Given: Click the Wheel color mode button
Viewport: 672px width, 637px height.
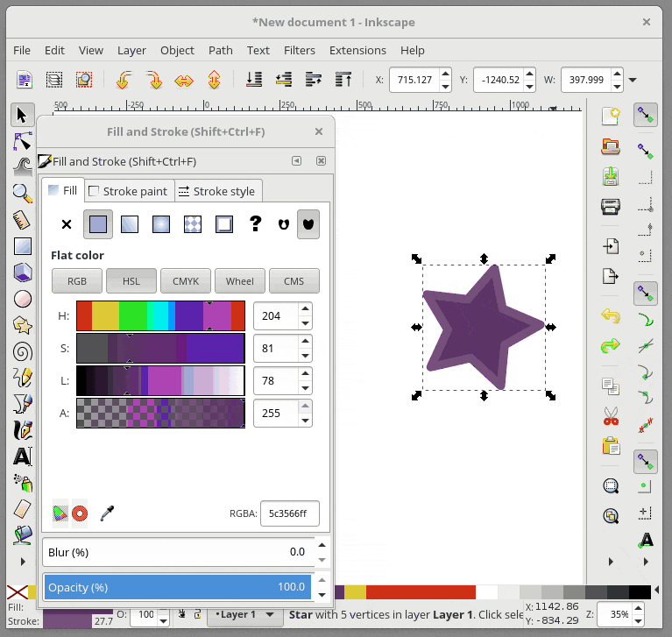Looking at the screenshot, I should click(239, 281).
